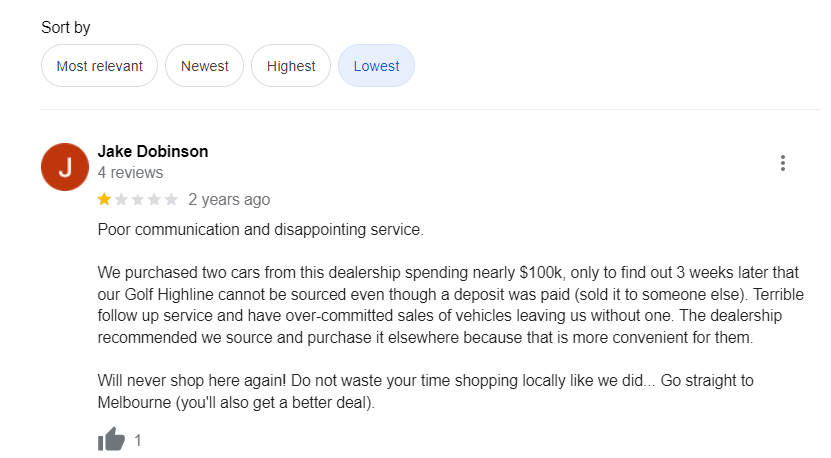Click the '2 years ago' timestamp
This screenshot has height=458, width=831.
pos(229,199)
